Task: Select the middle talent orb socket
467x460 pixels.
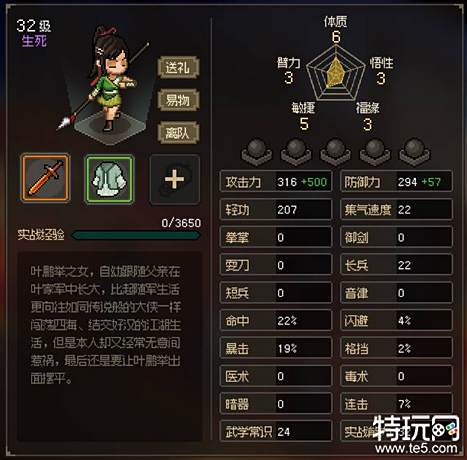Action: click(335, 152)
